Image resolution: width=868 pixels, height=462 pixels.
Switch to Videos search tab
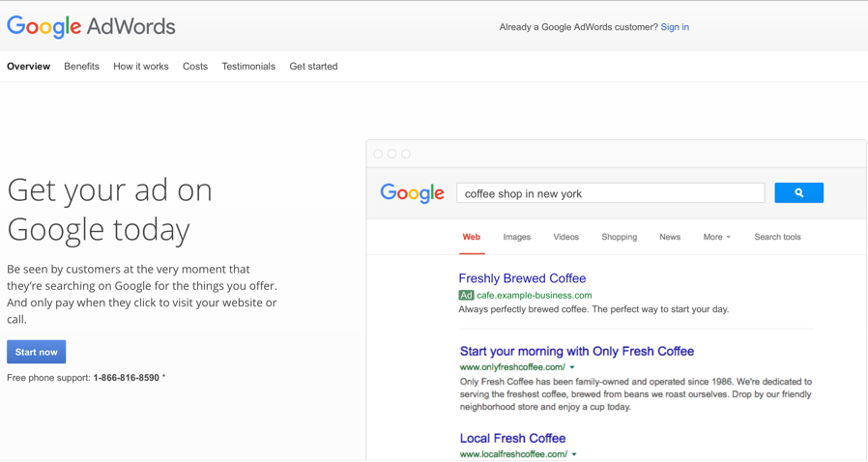point(565,237)
